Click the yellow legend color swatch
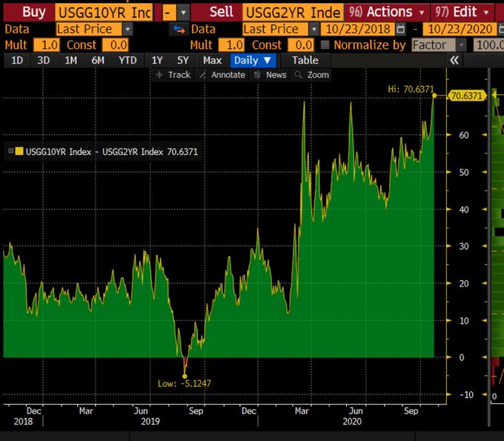 (x=19, y=151)
